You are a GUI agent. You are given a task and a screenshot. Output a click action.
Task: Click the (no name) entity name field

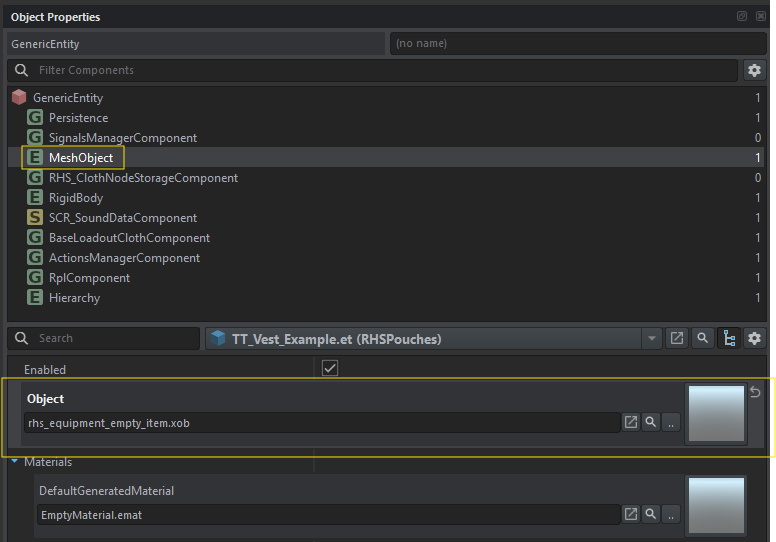click(578, 44)
